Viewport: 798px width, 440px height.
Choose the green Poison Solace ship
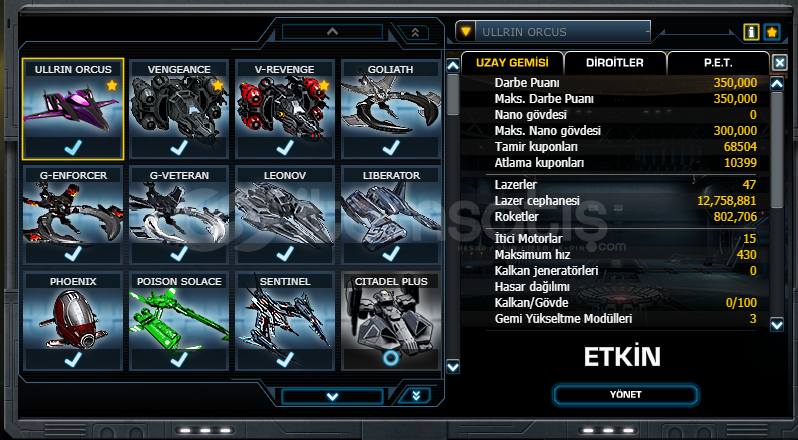[x=179, y=318]
